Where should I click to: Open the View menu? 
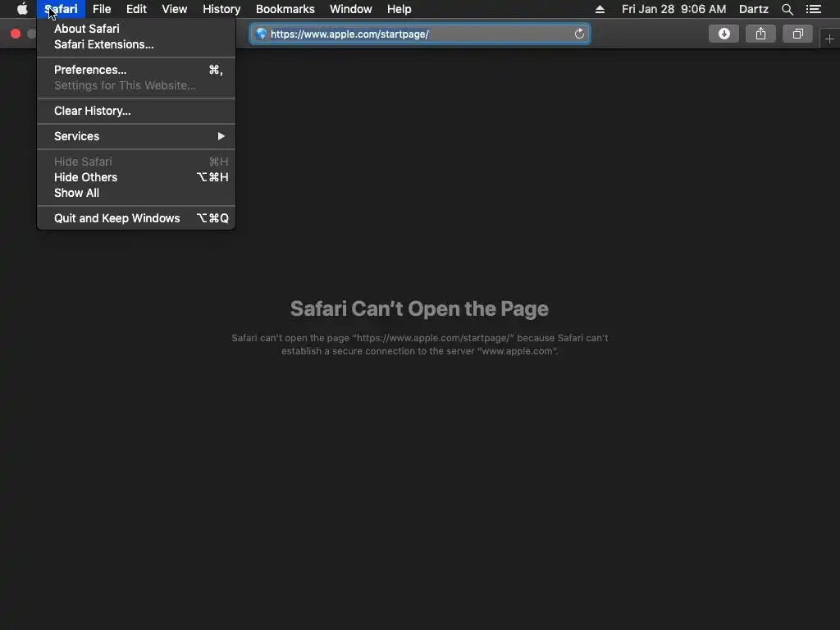(x=175, y=9)
